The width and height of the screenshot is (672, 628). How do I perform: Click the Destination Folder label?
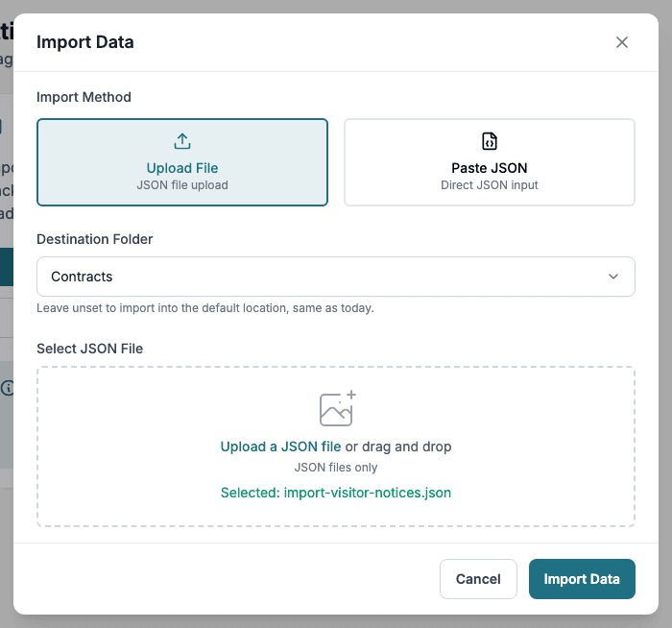[x=95, y=239]
